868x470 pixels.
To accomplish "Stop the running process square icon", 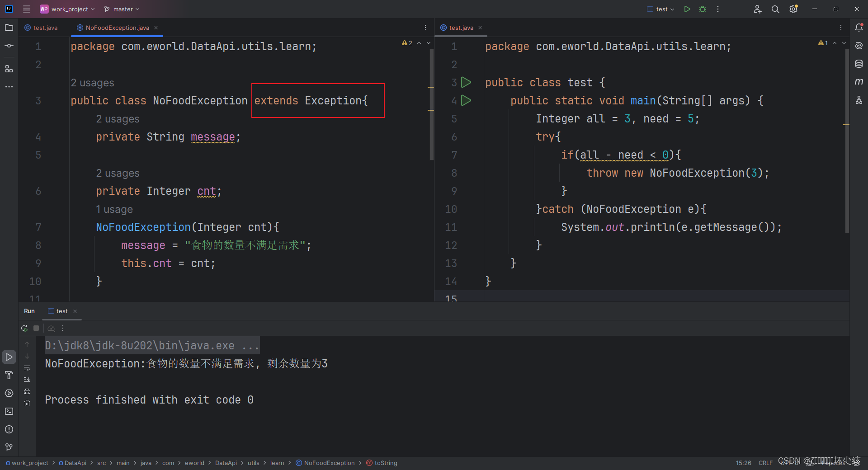I will [x=36, y=328].
